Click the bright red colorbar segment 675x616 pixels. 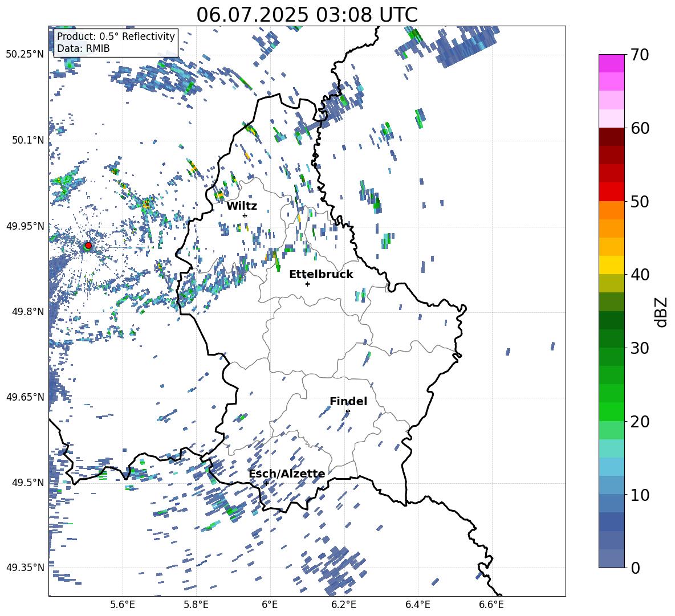612,192
